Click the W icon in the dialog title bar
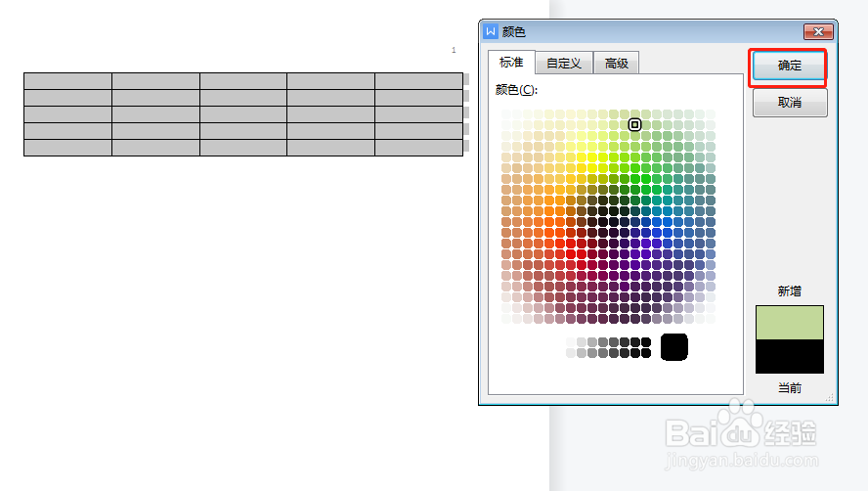This screenshot has height=491, width=868. [491, 31]
